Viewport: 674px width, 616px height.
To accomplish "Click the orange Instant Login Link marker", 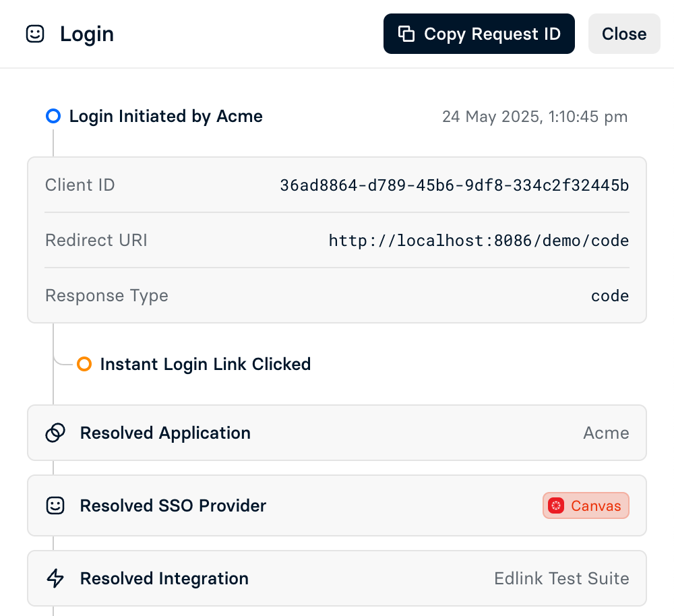I will pos(84,364).
